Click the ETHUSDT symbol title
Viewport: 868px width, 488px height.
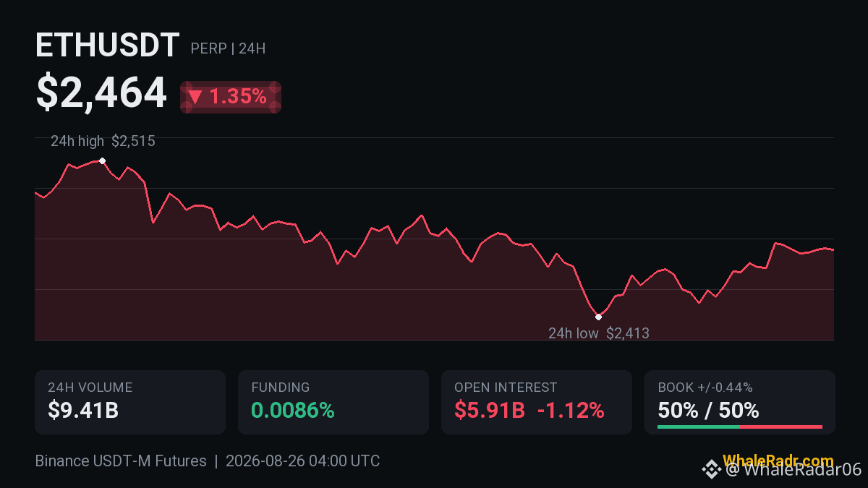pyautogui.click(x=107, y=46)
